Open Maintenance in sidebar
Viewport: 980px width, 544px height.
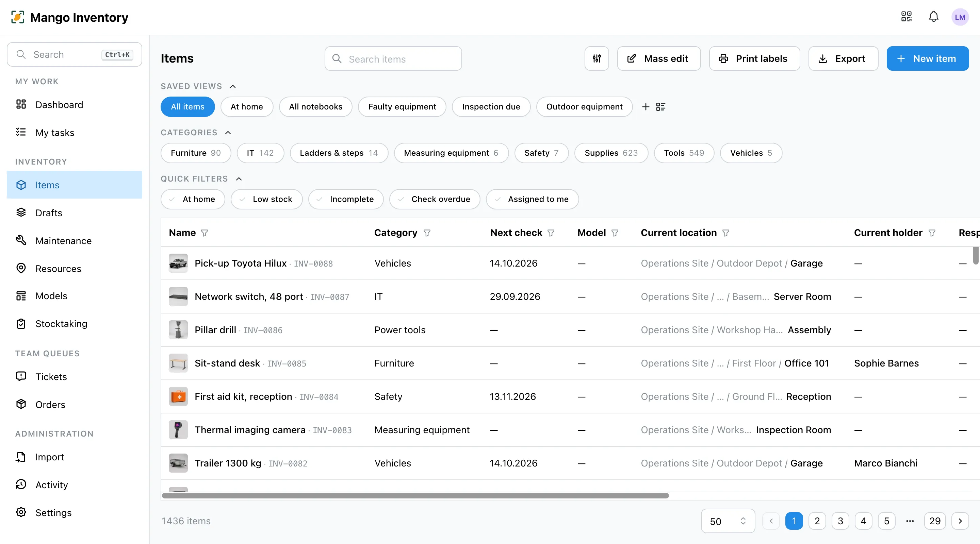75,241
